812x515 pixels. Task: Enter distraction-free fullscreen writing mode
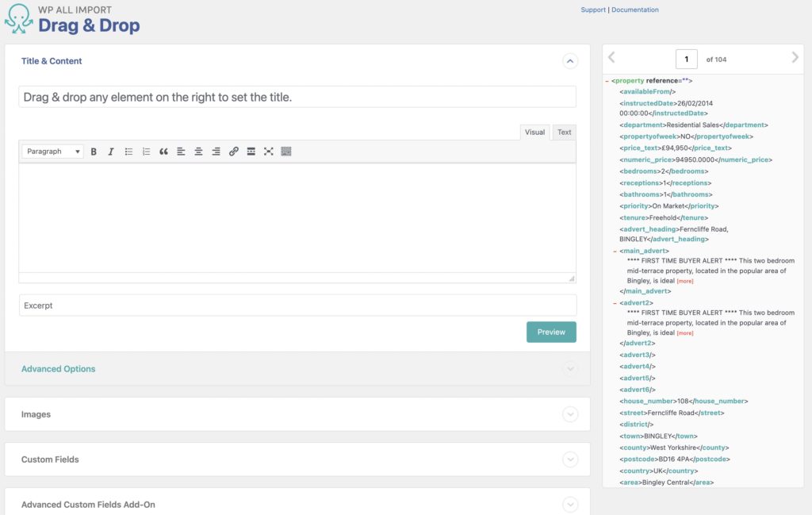click(269, 152)
